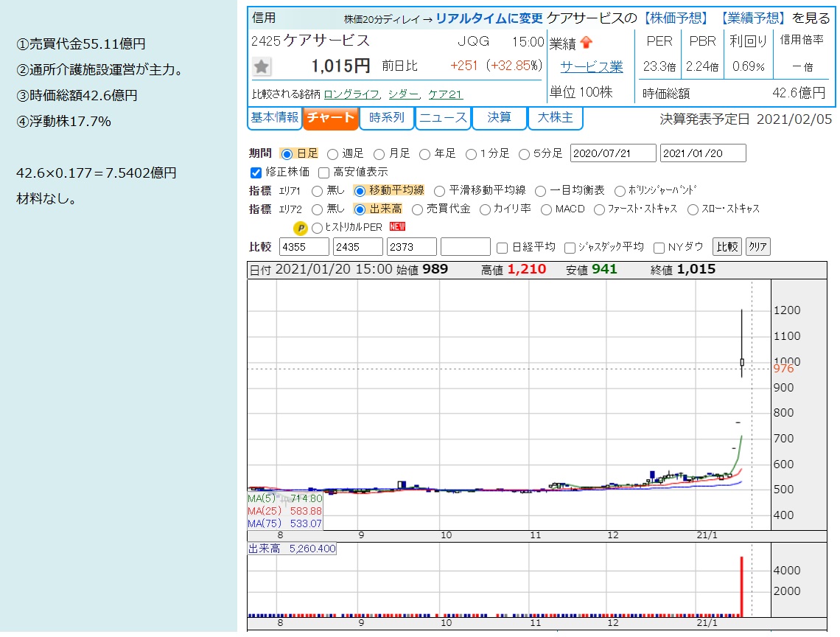This screenshot has height=637, width=840.
Task: Click the comparison code field 2435
Action: tap(358, 247)
